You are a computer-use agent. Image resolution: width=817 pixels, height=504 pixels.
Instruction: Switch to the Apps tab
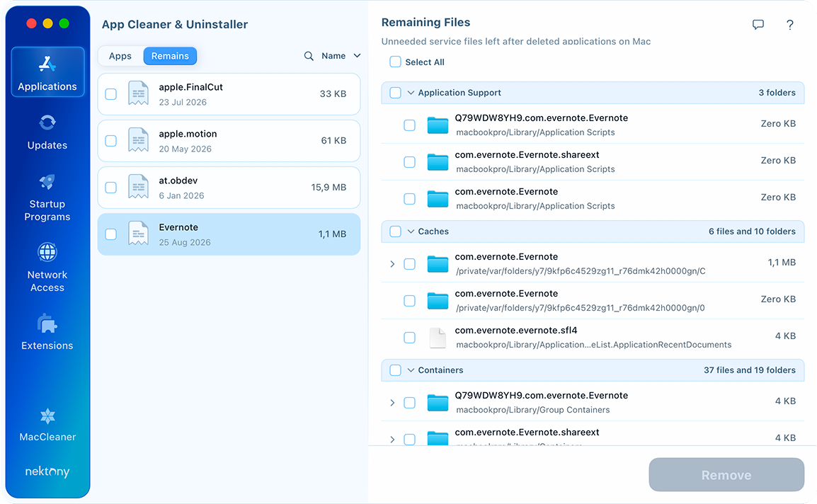(120, 56)
